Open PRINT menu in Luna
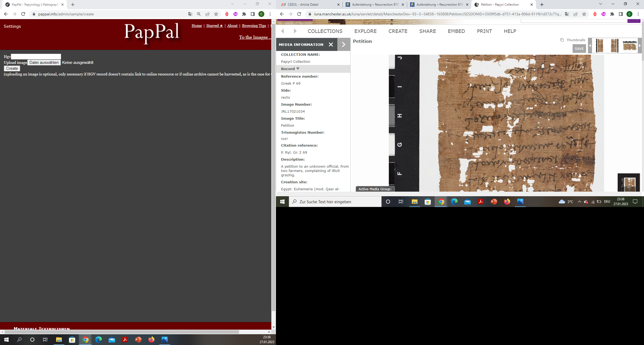This screenshot has width=644, height=345. 484,31
